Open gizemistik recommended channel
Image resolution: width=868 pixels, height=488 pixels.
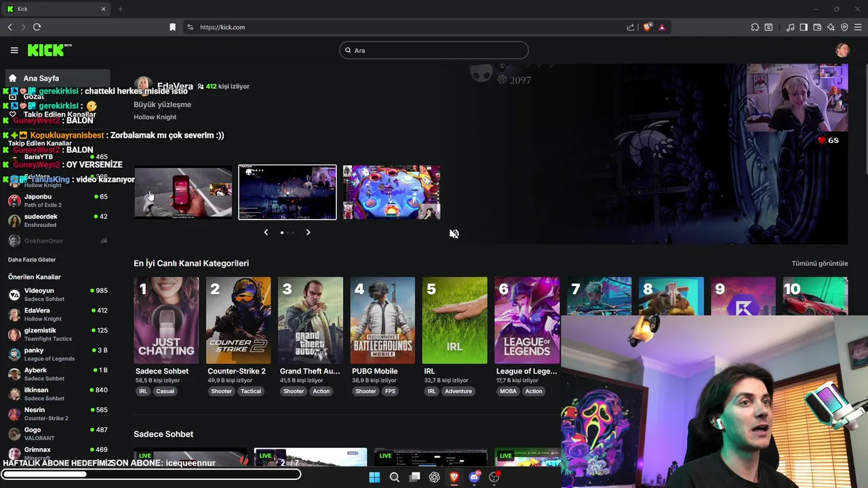[57, 334]
